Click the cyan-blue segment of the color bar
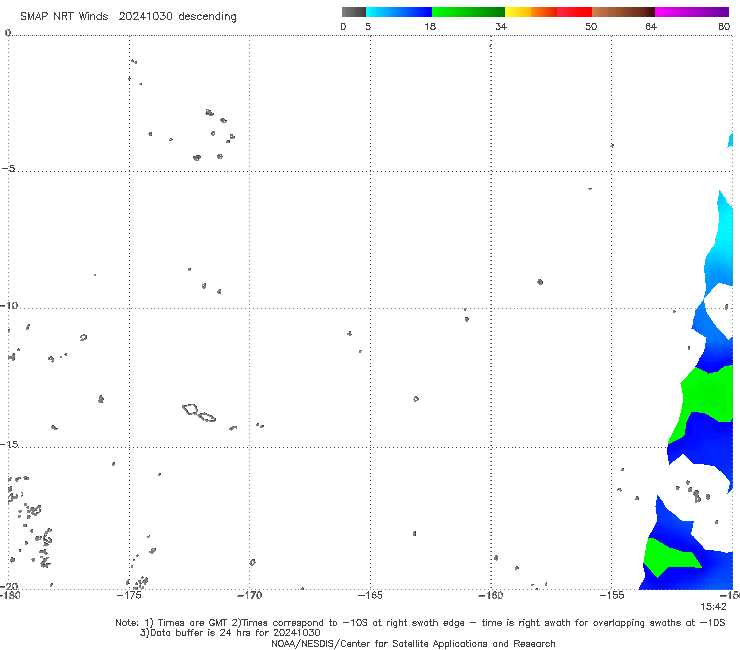This screenshot has height=650, width=740. [399, 12]
